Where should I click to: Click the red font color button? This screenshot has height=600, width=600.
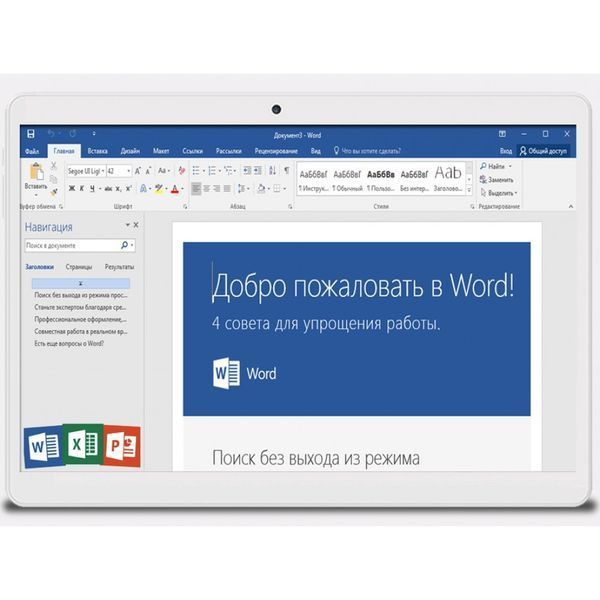point(175,188)
